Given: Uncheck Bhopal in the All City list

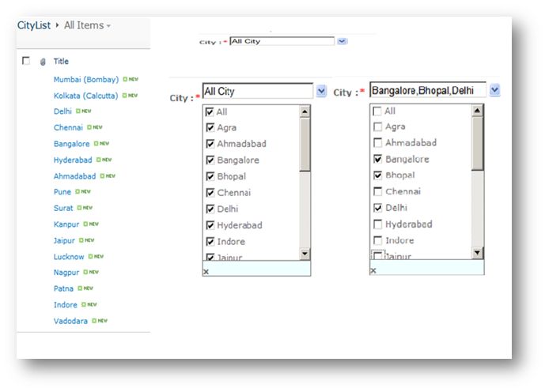Looking at the screenshot, I should [210, 176].
